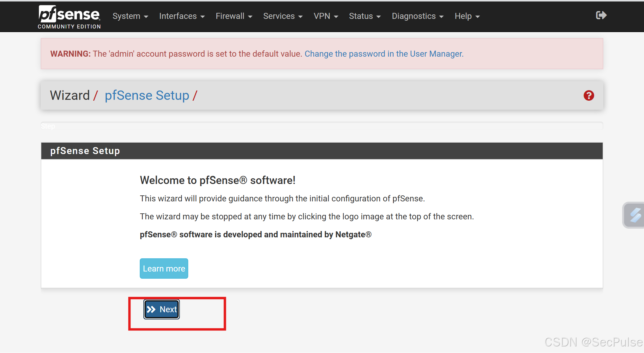The height and width of the screenshot is (353, 644).
Task: Open the red help question icon
Action: (x=589, y=96)
